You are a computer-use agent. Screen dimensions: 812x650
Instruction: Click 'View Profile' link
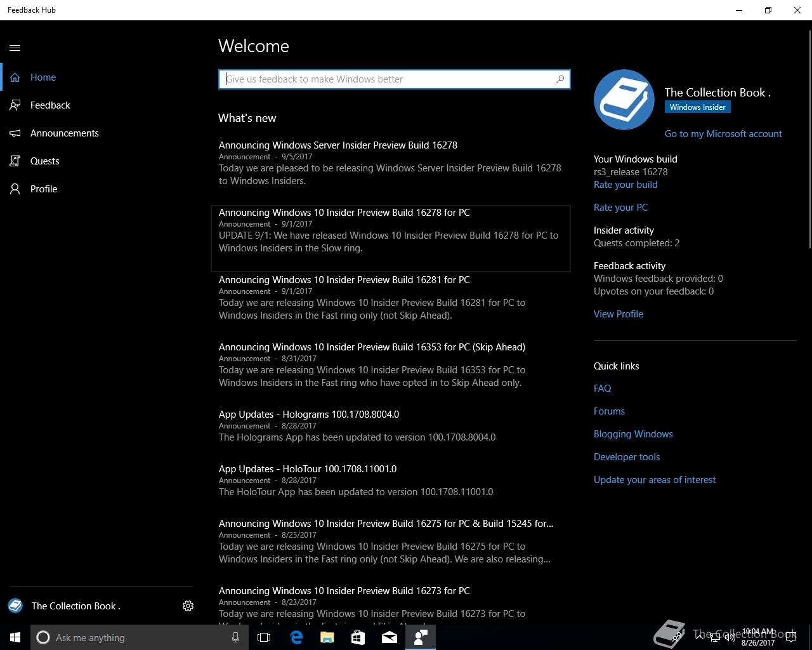click(x=619, y=314)
